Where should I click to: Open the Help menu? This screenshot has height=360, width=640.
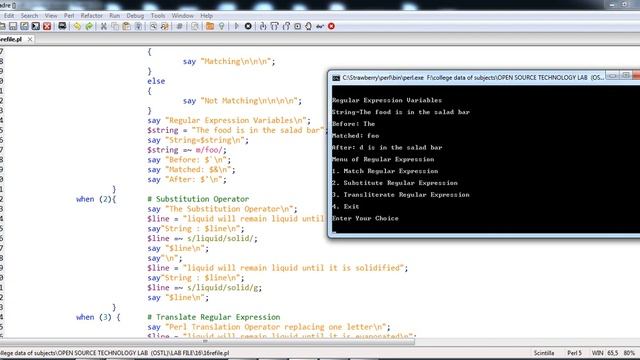pos(207,16)
